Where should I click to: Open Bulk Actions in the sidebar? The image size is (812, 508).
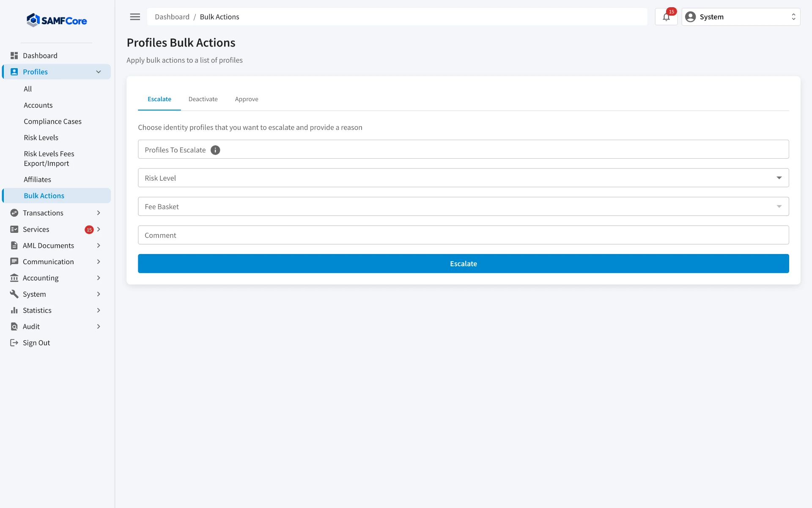tap(57, 196)
